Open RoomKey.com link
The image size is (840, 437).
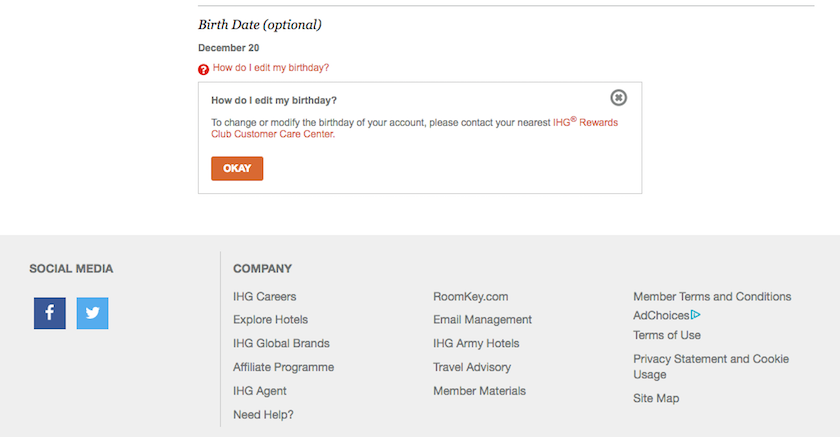pyautogui.click(x=471, y=297)
